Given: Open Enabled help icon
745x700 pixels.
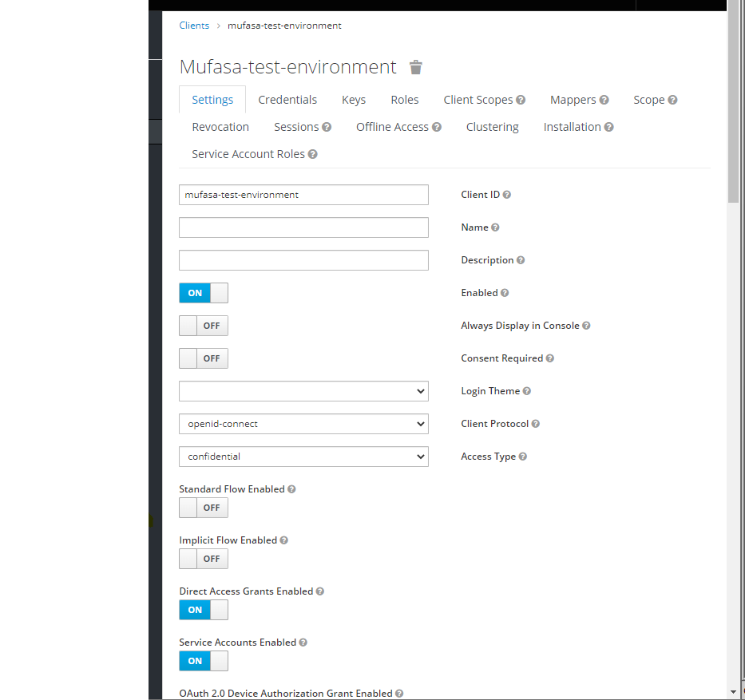Looking at the screenshot, I should (505, 293).
